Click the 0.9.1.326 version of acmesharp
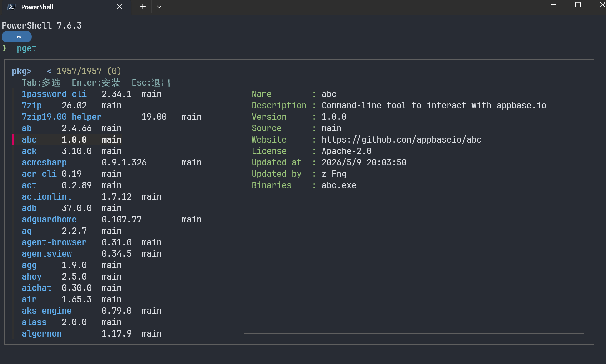This screenshot has width=606, height=364. pyautogui.click(x=124, y=163)
